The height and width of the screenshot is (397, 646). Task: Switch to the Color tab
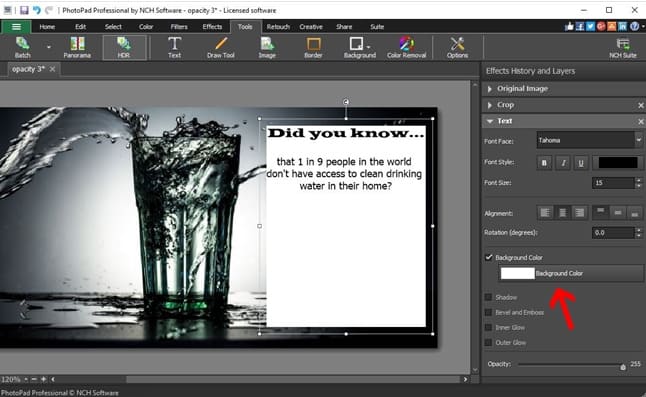pyautogui.click(x=146, y=27)
